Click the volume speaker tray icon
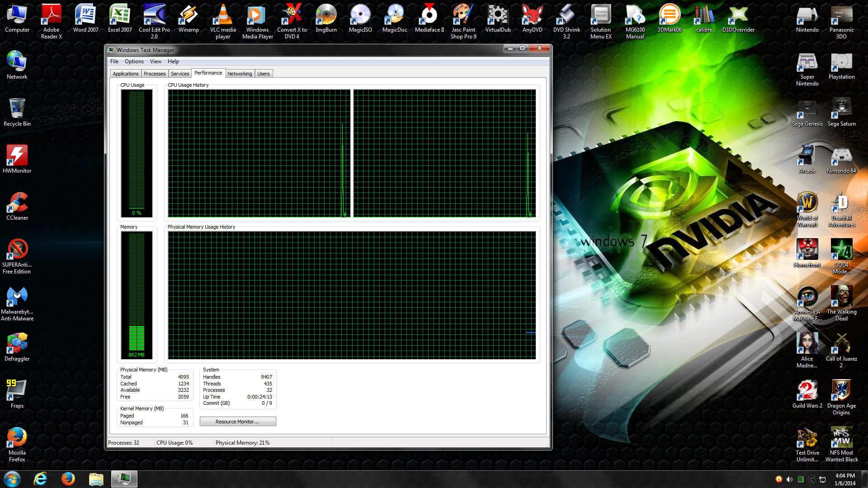 789,479
